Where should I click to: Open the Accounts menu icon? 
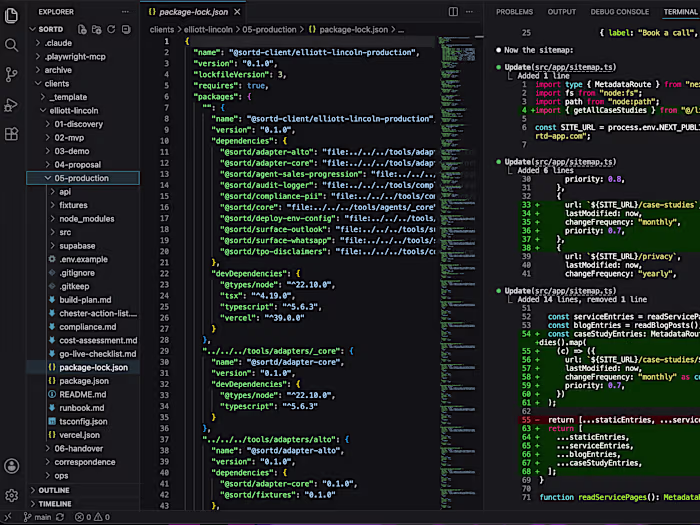[11, 466]
